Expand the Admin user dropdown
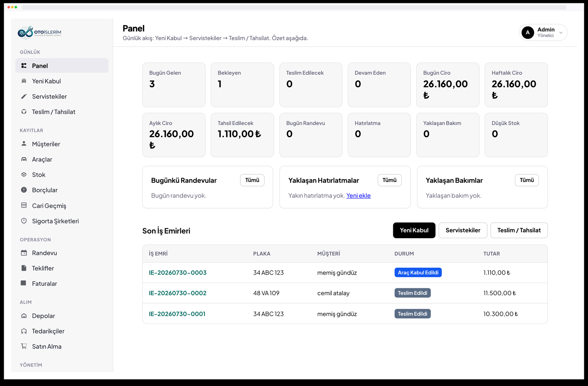588x386 pixels. (x=561, y=33)
